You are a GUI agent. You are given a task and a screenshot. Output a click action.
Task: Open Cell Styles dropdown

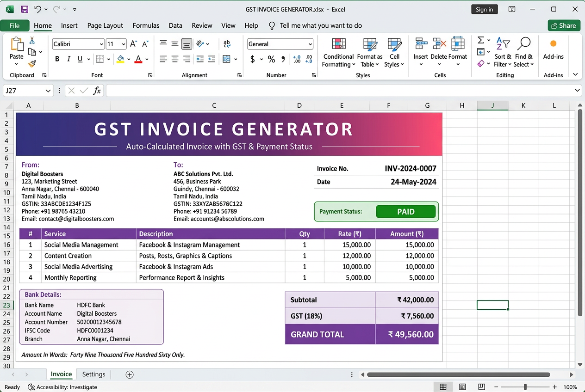(394, 53)
